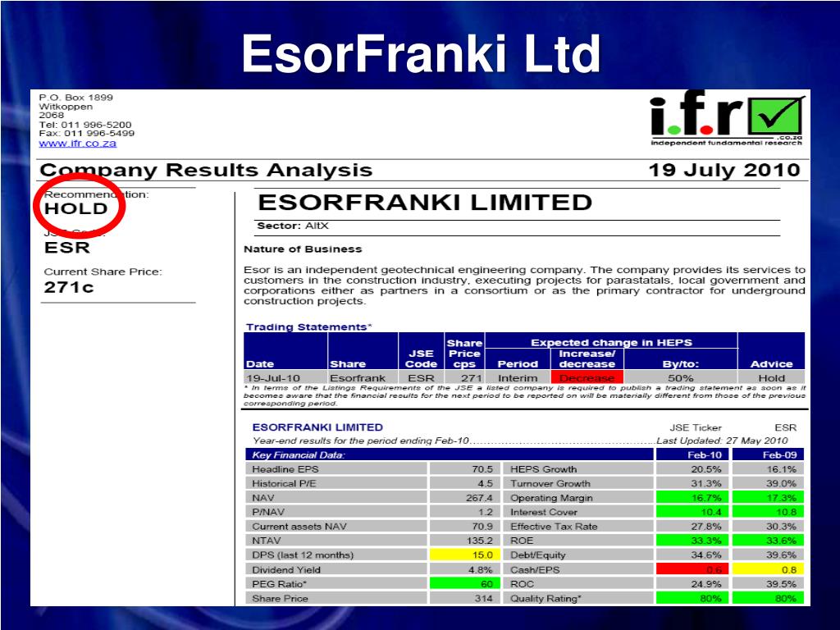840x630 pixels.
Task: Open the www.ifr.co.za hyperlink
Action: (78, 144)
